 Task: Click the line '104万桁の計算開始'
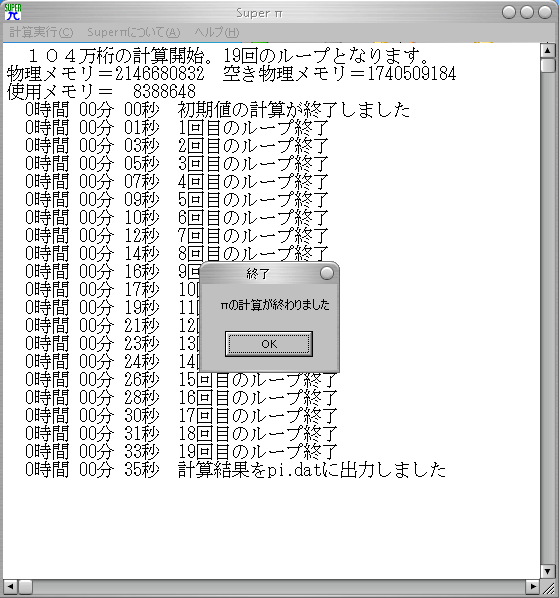pos(230,56)
